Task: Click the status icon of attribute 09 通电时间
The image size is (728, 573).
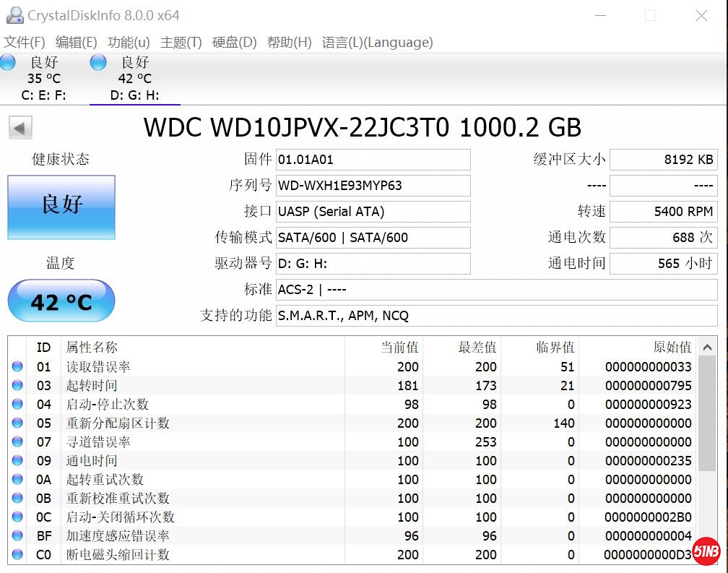Action: [17, 461]
